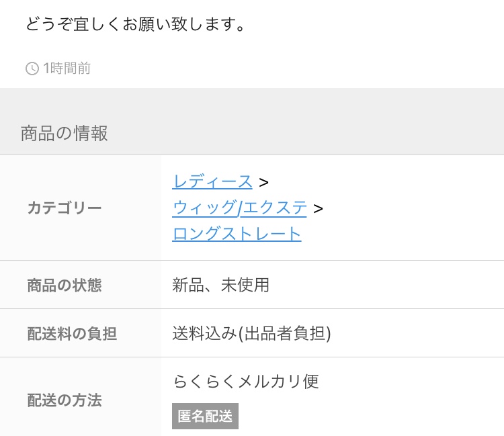Open the ウィッグ/エクステ category link
The width and height of the screenshot is (504, 436).
[239, 208]
